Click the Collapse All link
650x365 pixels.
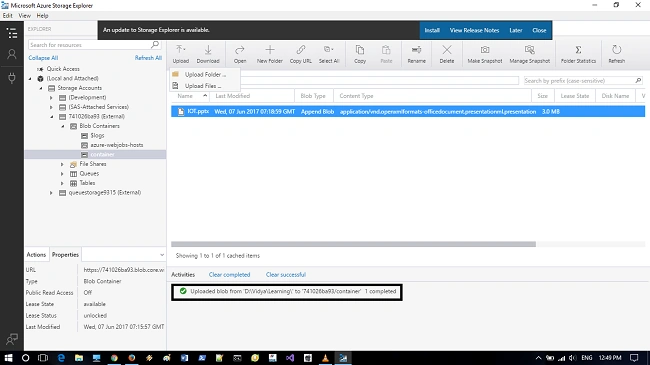[x=43, y=58]
